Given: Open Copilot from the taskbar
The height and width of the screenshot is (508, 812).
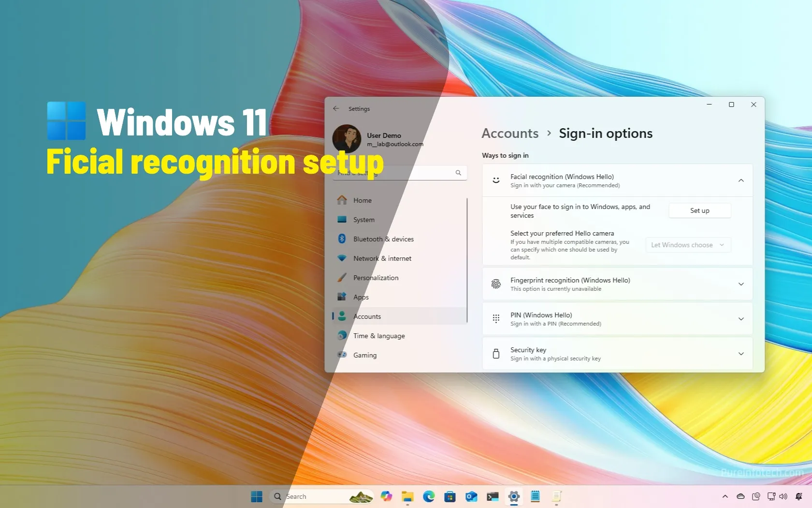Looking at the screenshot, I should pos(386,496).
